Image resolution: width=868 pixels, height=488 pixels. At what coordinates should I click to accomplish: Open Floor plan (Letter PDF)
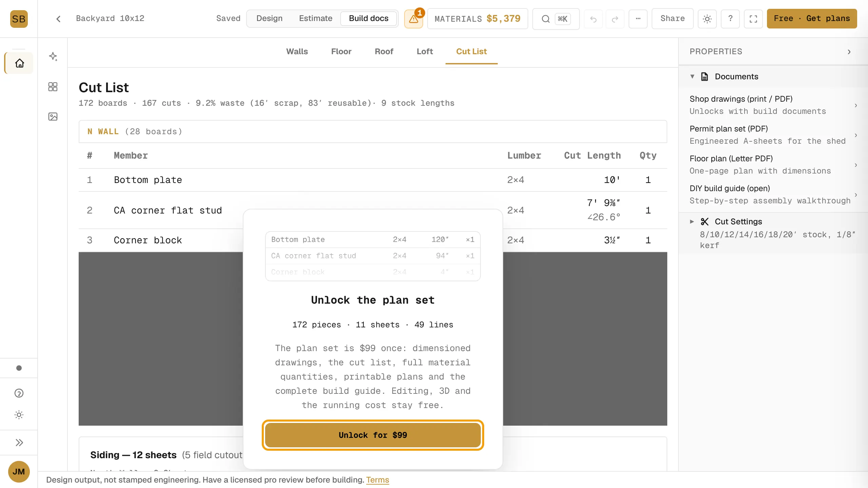pos(773,165)
